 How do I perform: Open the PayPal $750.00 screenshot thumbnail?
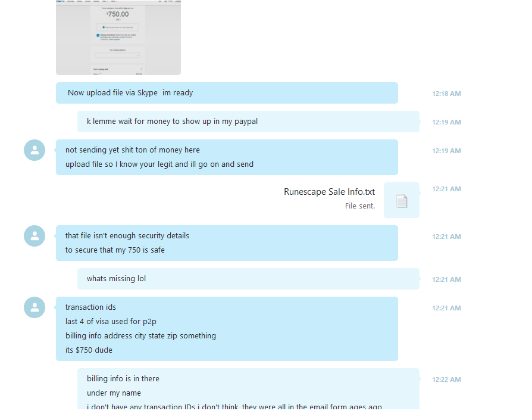(x=118, y=38)
